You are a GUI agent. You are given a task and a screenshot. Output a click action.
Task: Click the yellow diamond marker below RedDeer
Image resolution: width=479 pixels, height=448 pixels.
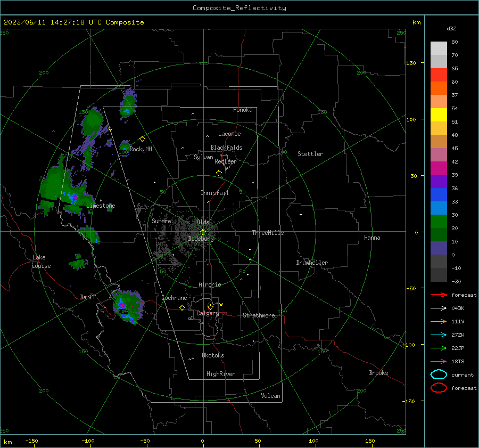click(219, 173)
